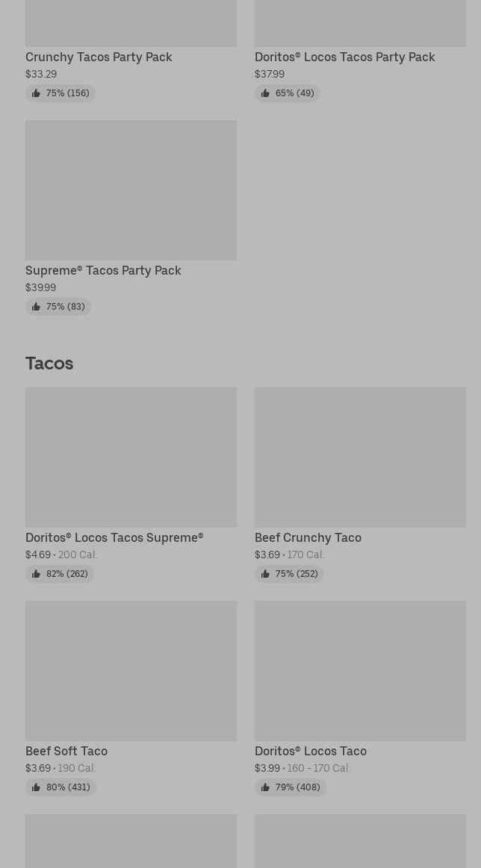481x868 pixels.
Task: Click the Beef Crunchy Taco item name
Action: tap(308, 537)
